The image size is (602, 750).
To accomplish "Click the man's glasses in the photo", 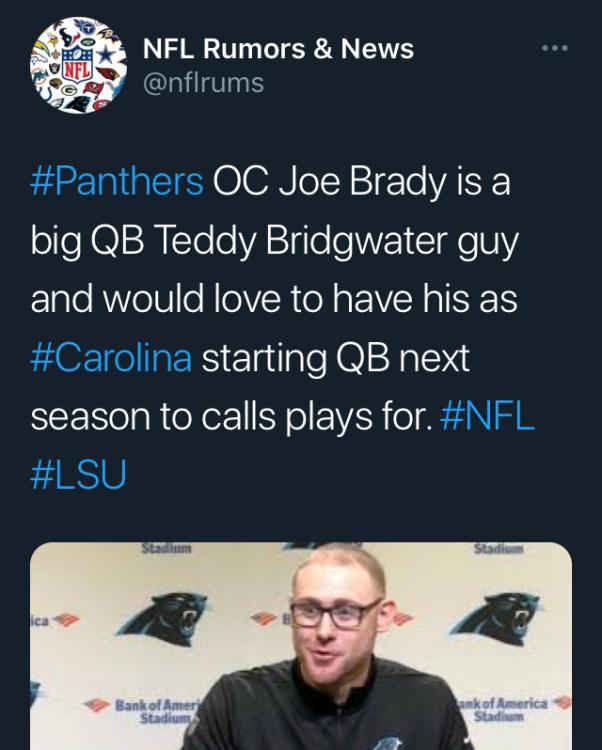I will [x=338, y=613].
